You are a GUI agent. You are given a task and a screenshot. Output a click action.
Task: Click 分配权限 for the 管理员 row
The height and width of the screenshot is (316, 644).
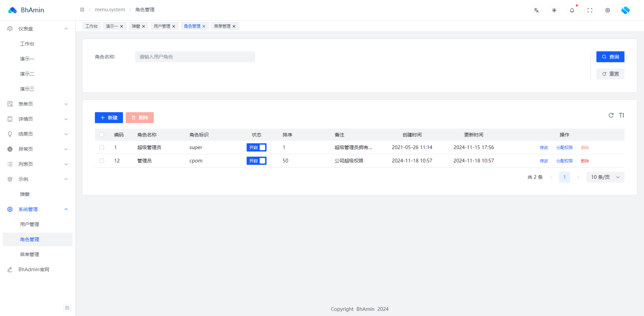564,161
